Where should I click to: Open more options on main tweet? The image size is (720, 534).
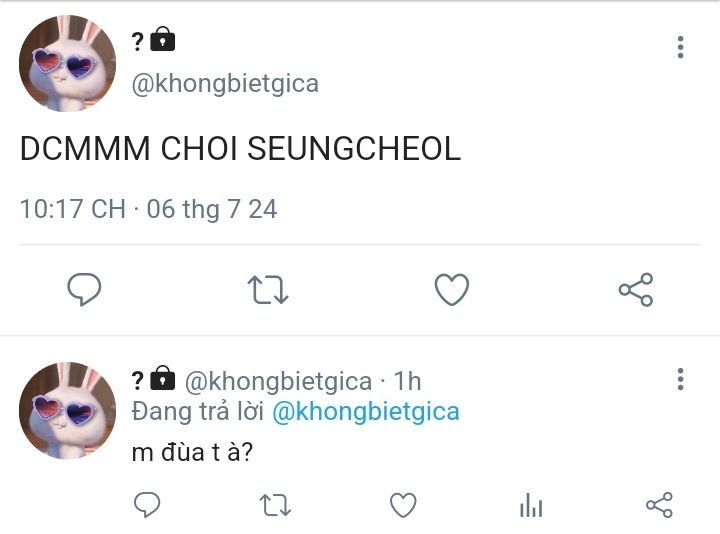pyautogui.click(x=680, y=47)
